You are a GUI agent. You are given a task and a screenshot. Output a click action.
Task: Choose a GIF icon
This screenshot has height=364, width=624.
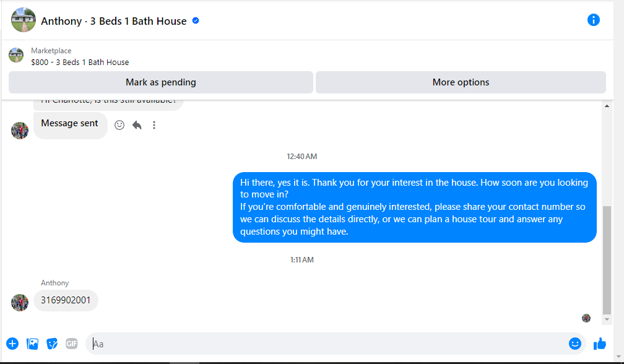pyautogui.click(x=72, y=344)
